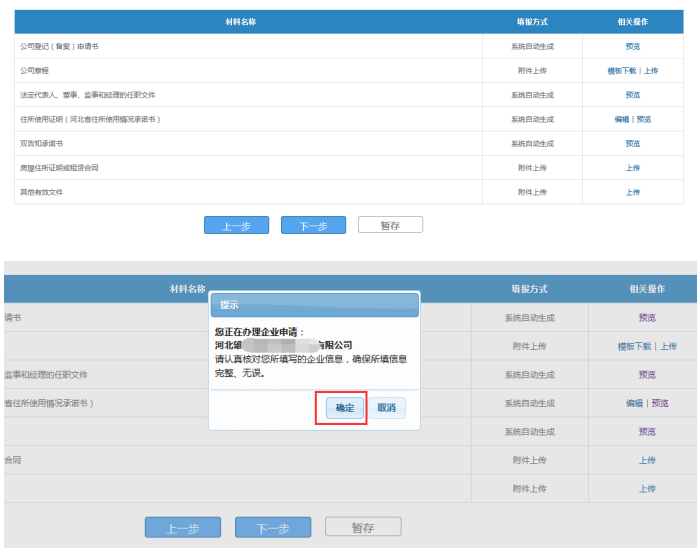697x551 pixels.
Task: Click the dimmed 暂存 button below the dialog
Action: click(363, 527)
